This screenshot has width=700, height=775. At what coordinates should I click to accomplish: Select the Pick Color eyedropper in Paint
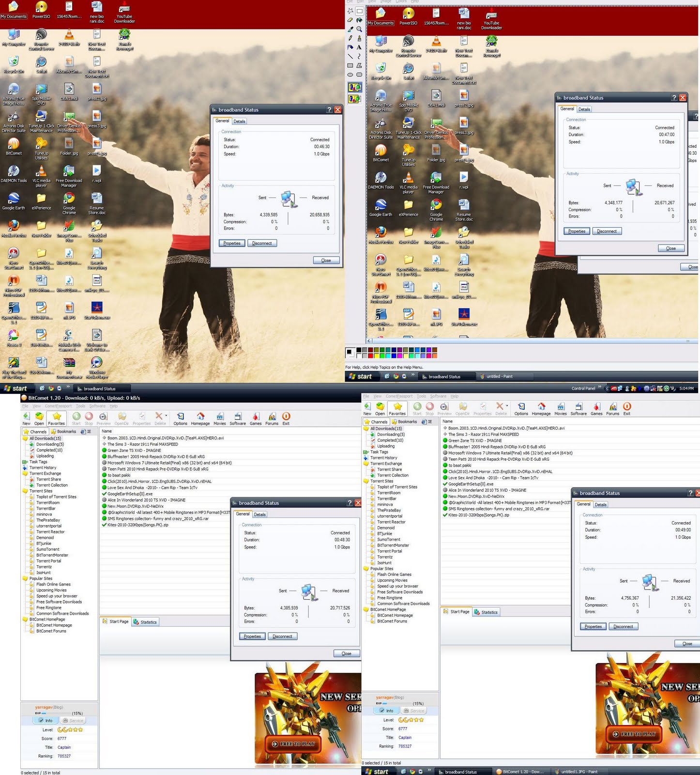pos(350,29)
